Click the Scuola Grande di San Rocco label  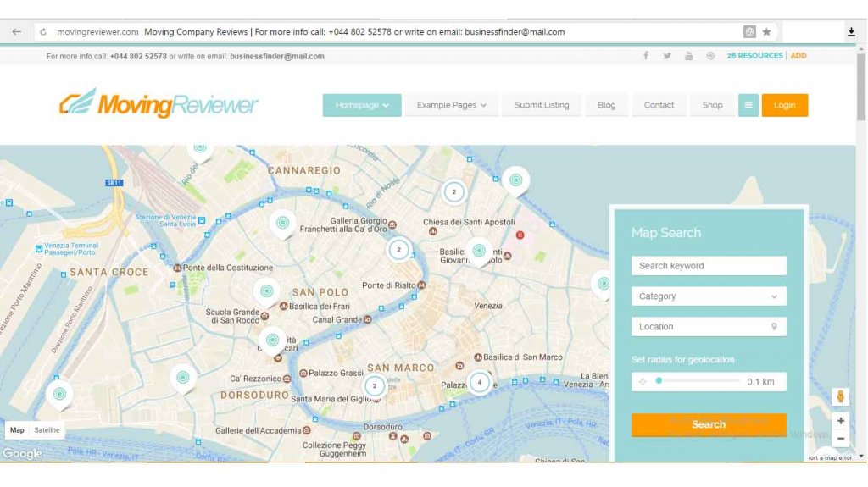pos(232,316)
